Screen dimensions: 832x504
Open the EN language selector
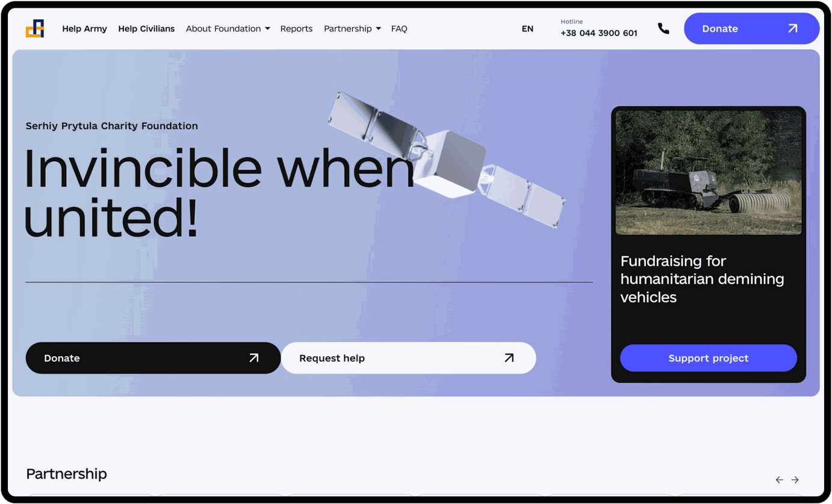(x=527, y=28)
